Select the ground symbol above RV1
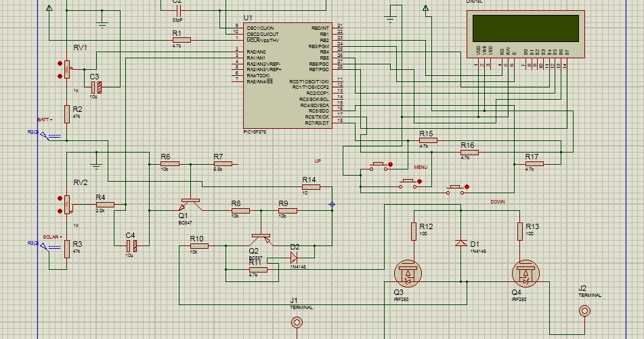This screenshot has width=644, height=339. tap(102, 24)
